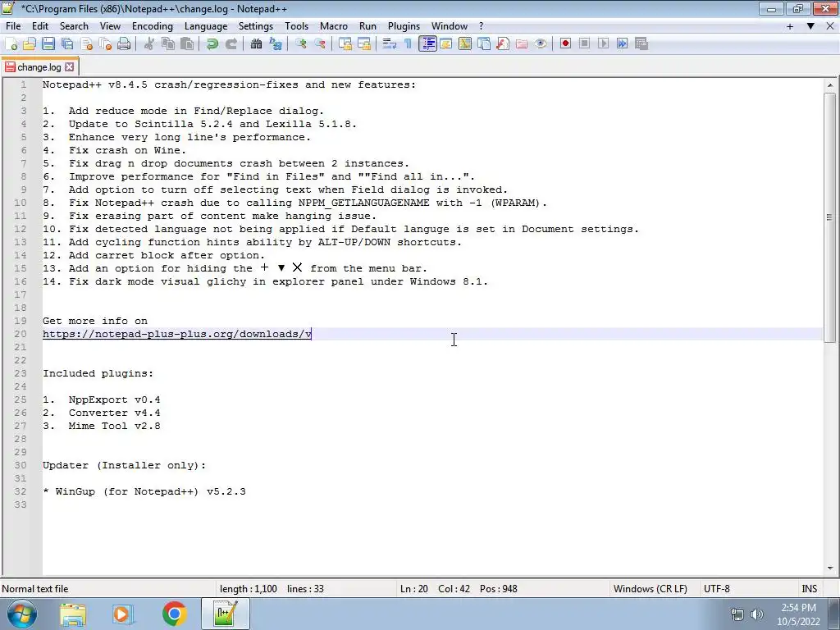The height and width of the screenshot is (630, 840).
Task: Open the Window menu
Action: pyautogui.click(x=450, y=26)
